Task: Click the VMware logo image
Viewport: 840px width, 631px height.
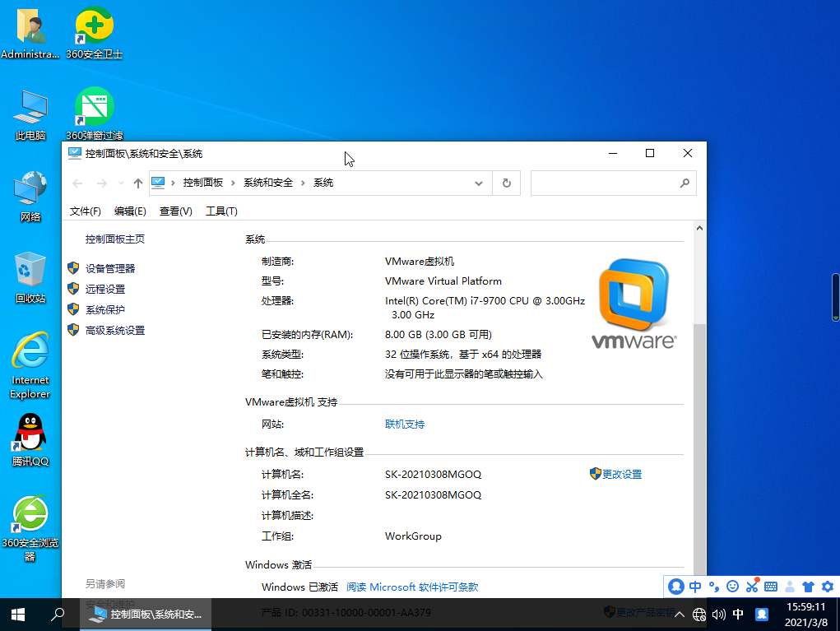Action: click(x=634, y=304)
